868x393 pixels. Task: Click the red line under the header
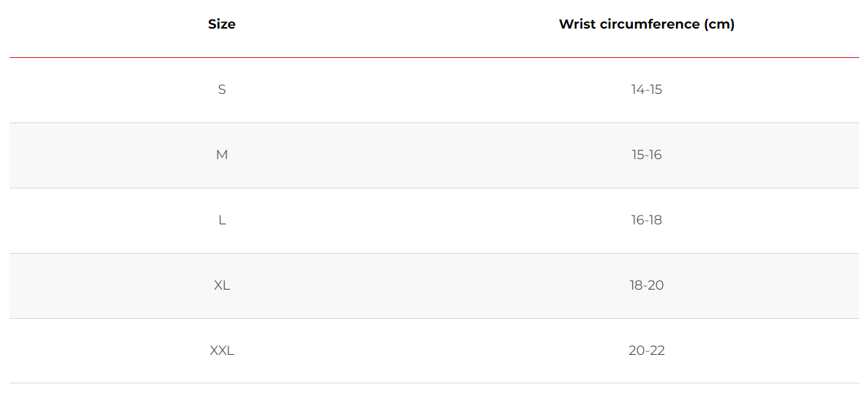click(x=434, y=57)
